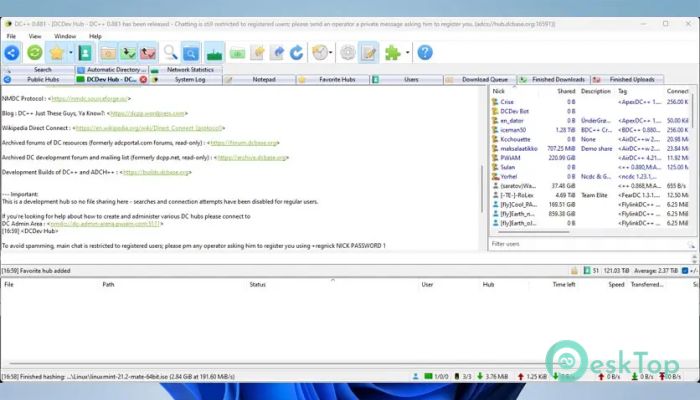Screen dimensions: 700x400
Task: Sort user list by Shared column header
Action: pos(560,91)
